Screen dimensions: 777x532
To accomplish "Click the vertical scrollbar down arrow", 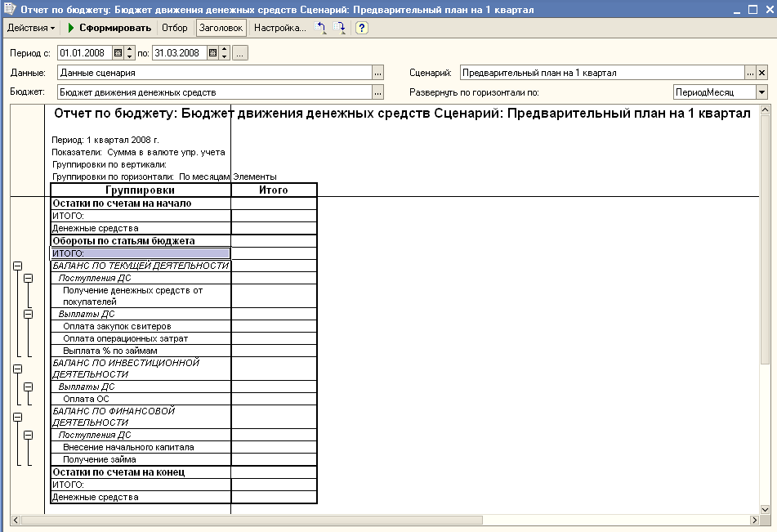I will click(x=765, y=509).
